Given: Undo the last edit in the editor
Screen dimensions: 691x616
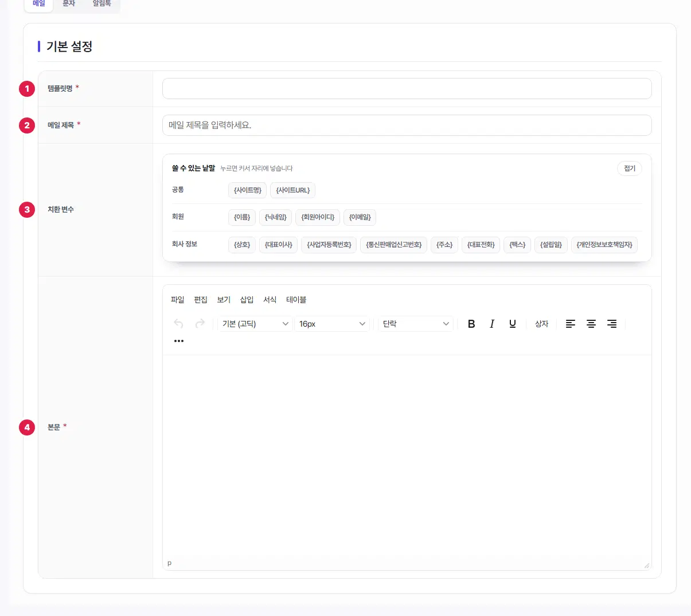Looking at the screenshot, I should coord(178,324).
